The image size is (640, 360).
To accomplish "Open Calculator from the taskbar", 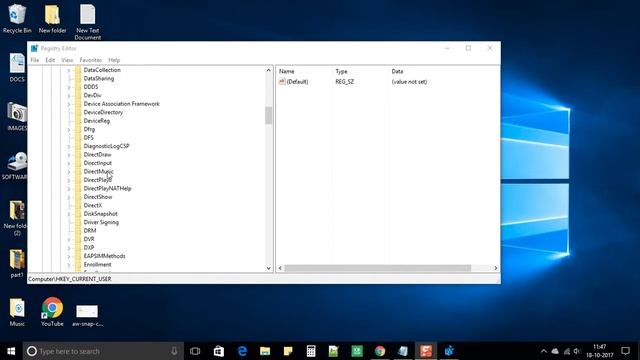I will coord(311,351).
